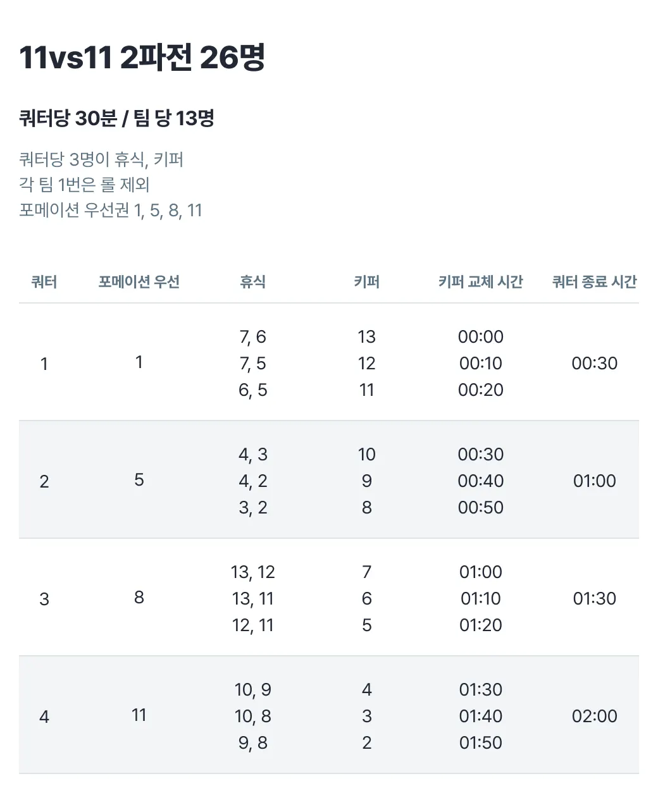
Task: Click the "포메이션 우선" column header
Action: point(139,282)
